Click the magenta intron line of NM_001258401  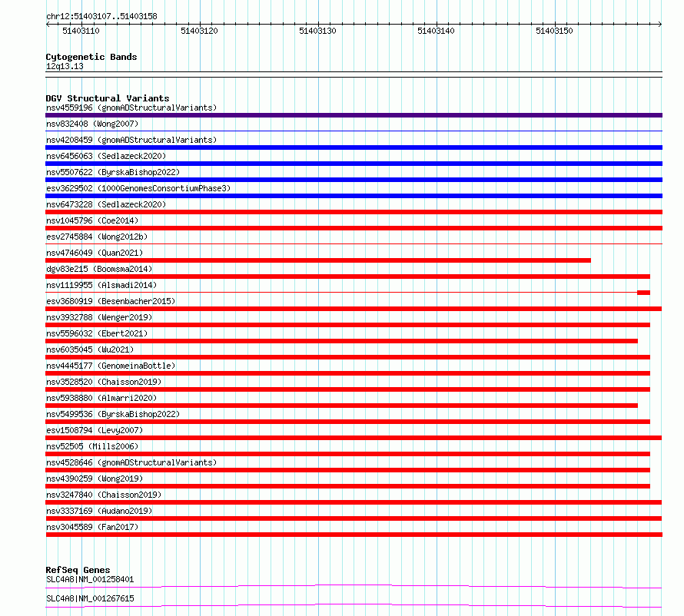click(354, 586)
